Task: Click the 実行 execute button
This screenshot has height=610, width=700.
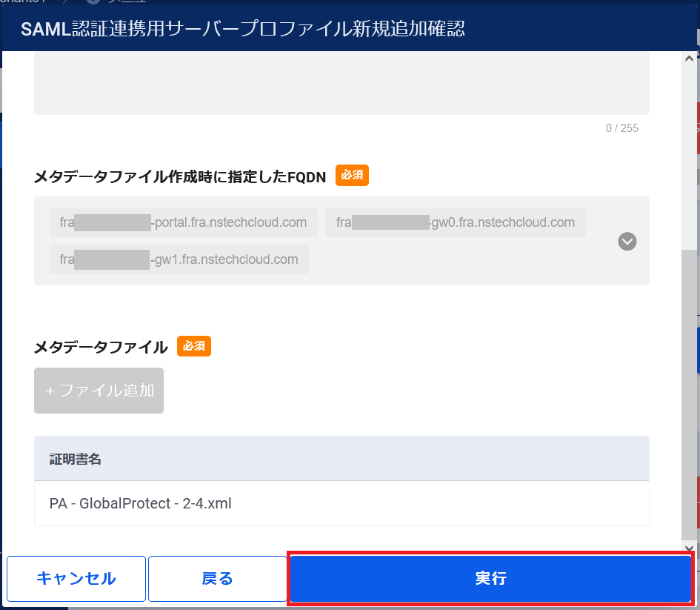Action: point(490,578)
